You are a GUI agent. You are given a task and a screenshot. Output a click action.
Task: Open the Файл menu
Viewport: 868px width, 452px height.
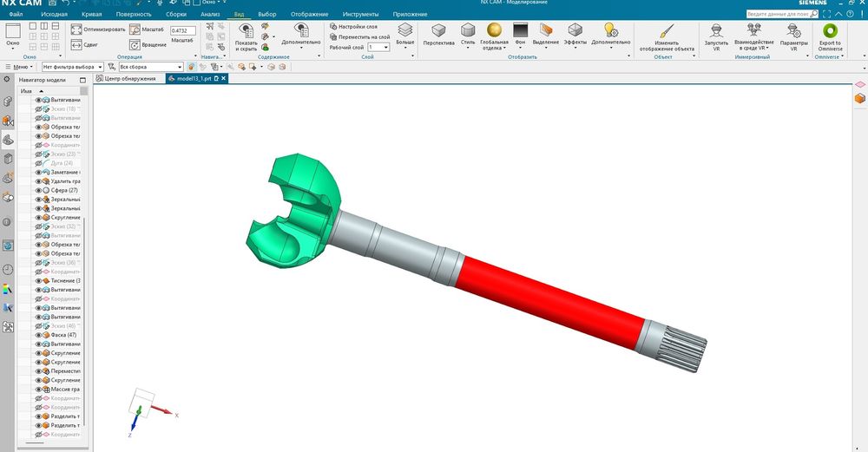16,15
